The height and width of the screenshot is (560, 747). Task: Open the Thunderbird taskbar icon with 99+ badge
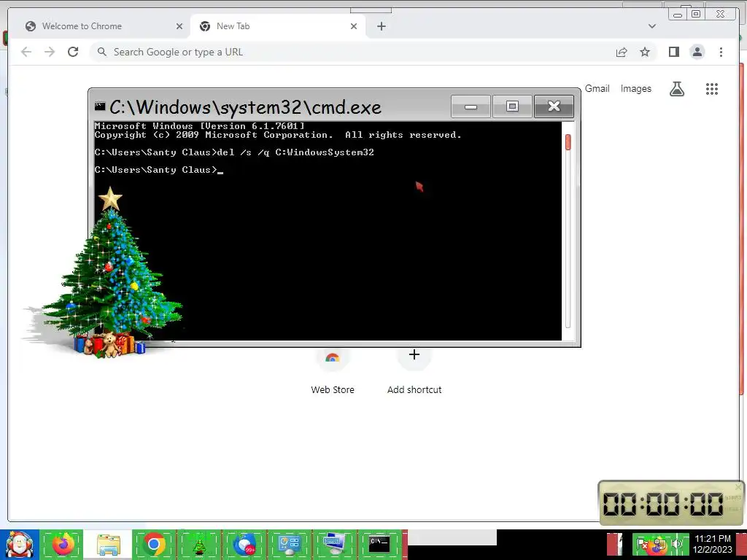click(x=244, y=544)
